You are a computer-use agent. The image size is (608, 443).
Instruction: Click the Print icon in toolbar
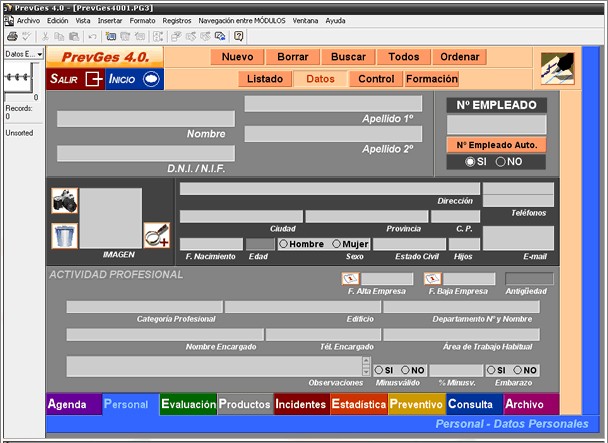tap(12, 36)
